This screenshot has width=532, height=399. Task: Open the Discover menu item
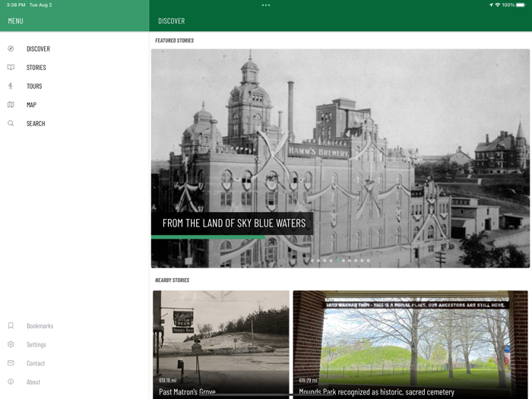(x=38, y=49)
